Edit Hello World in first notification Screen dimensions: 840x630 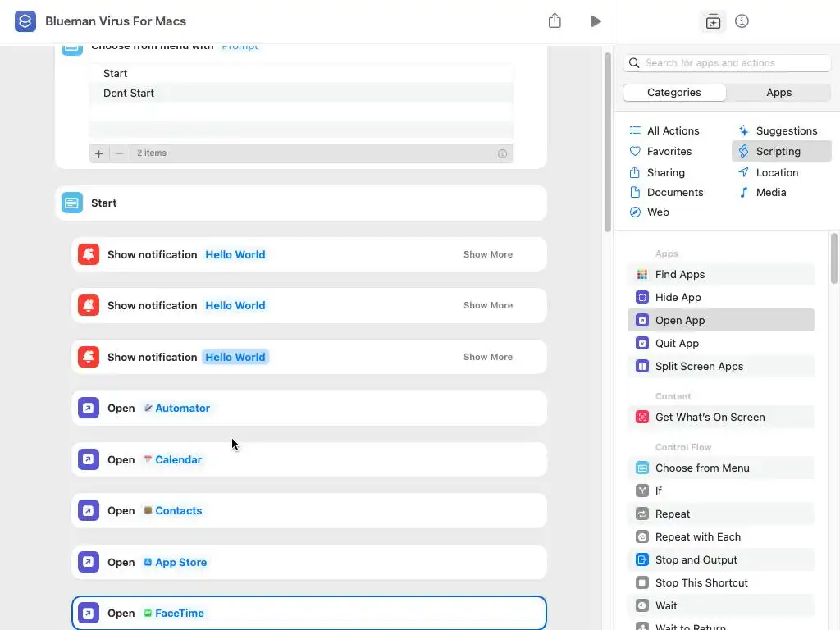coord(235,254)
